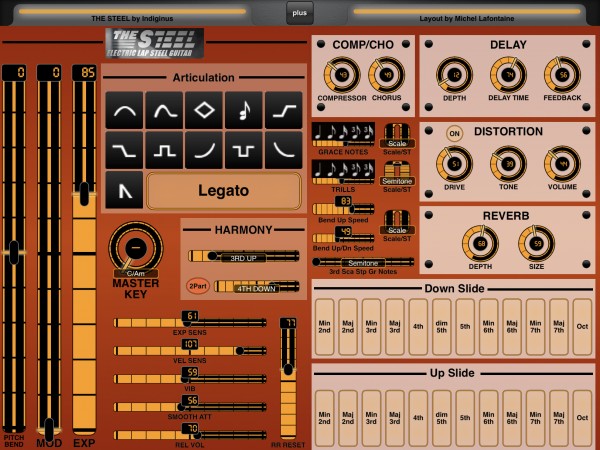Click Down Slide Min 2nd button

(324, 327)
